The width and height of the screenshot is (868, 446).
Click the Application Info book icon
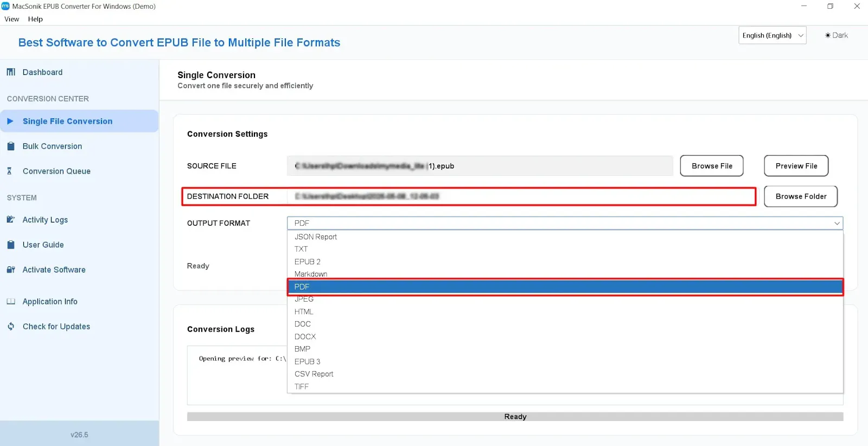coord(11,302)
